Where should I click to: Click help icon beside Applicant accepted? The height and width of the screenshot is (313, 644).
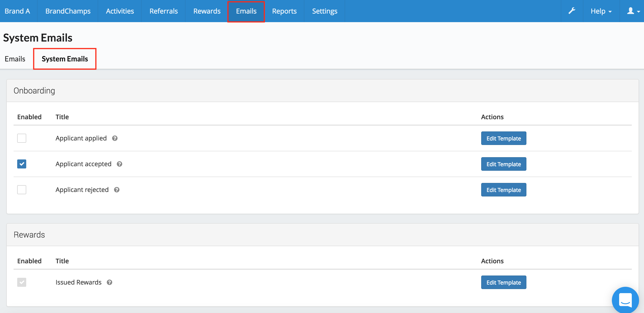pos(119,164)
